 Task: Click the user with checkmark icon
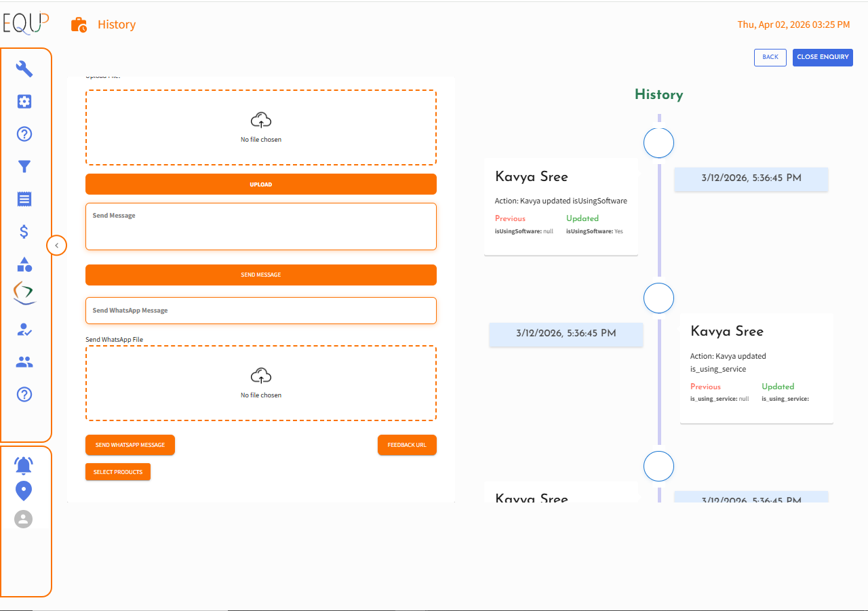pyautogui.click(x=24, y=330)
